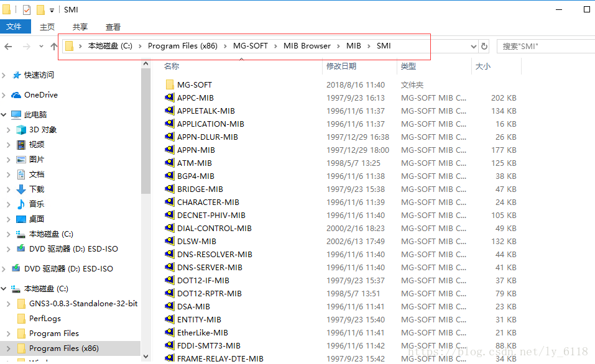The height and width of the screenshot is (364, 595).
Task: Go up one folder level arrow
Action: (x=54, y=46)
